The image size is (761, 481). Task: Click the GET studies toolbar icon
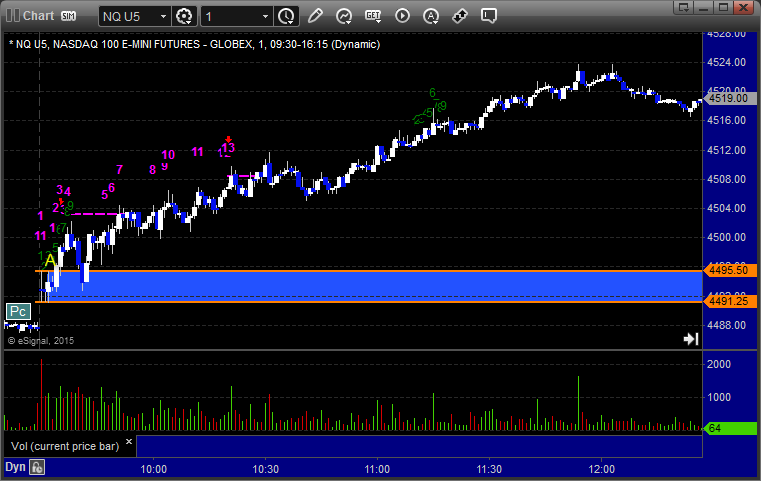(x=373, y=16)
